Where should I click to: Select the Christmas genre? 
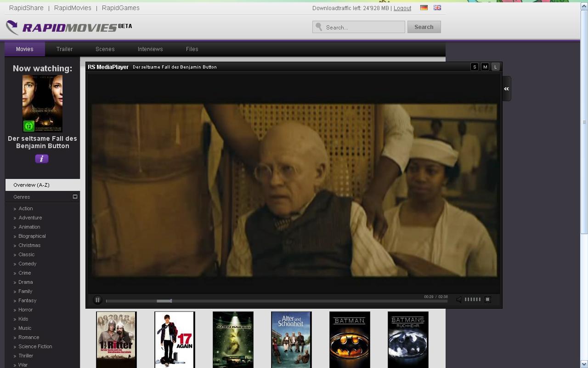pos(29,245)
